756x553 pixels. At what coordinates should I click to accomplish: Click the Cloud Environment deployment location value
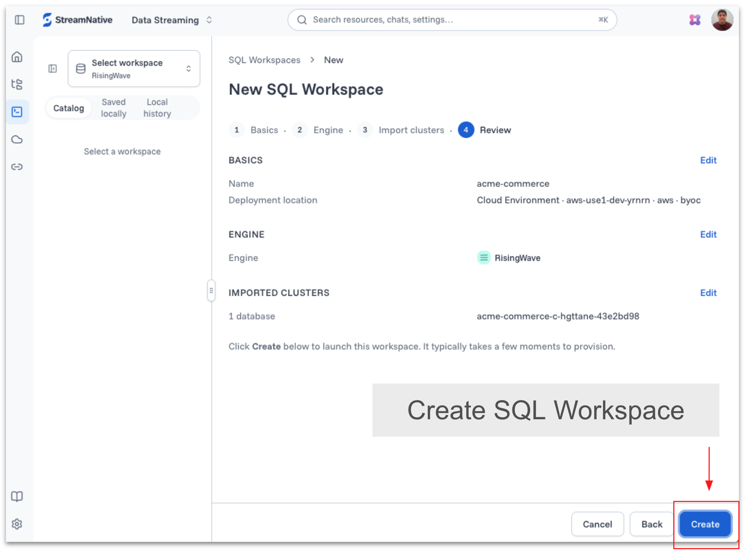point(589,200)
